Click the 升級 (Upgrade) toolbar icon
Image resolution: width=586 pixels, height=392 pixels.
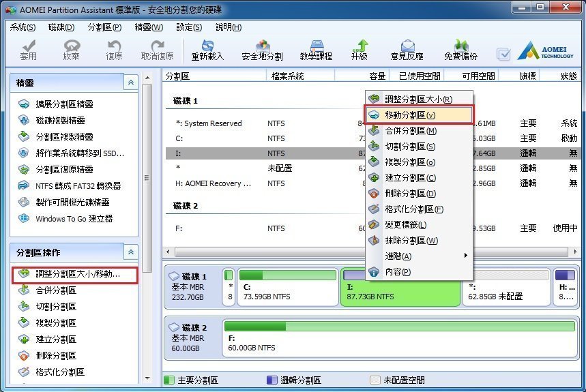[359, 50]
